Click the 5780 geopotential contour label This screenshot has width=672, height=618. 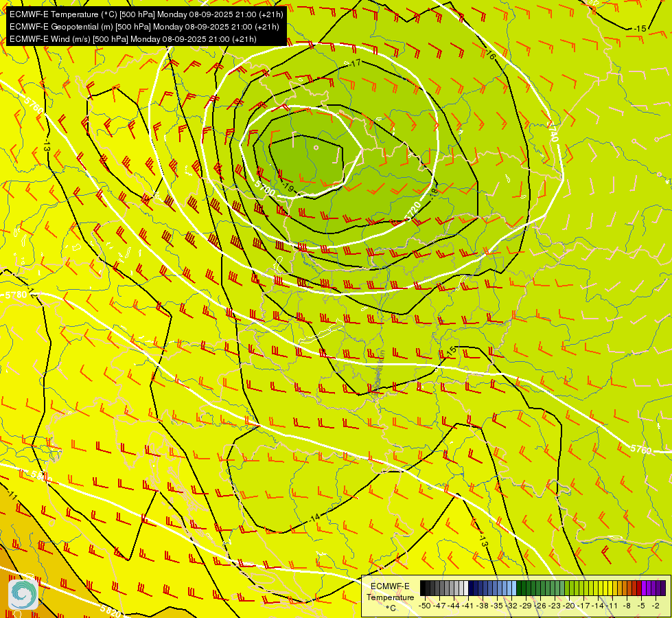(15, 295)
